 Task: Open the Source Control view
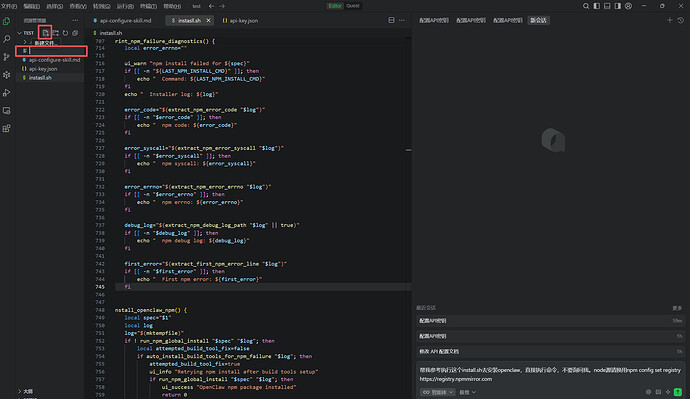point(7,57)
